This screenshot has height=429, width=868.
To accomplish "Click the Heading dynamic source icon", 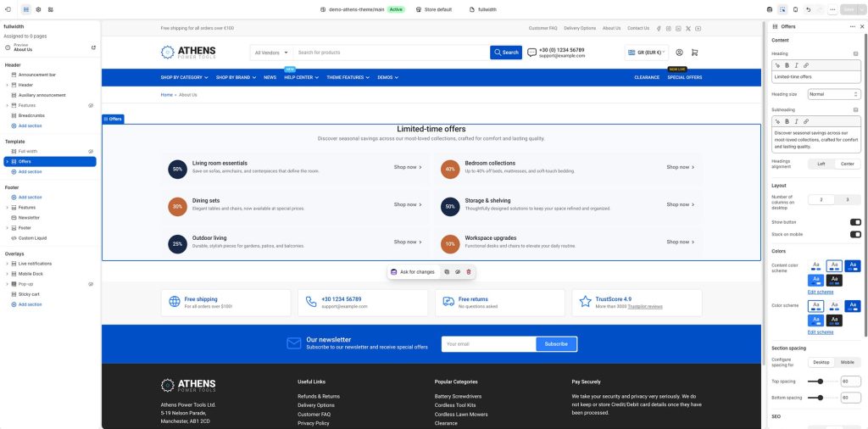I will 856,53.
